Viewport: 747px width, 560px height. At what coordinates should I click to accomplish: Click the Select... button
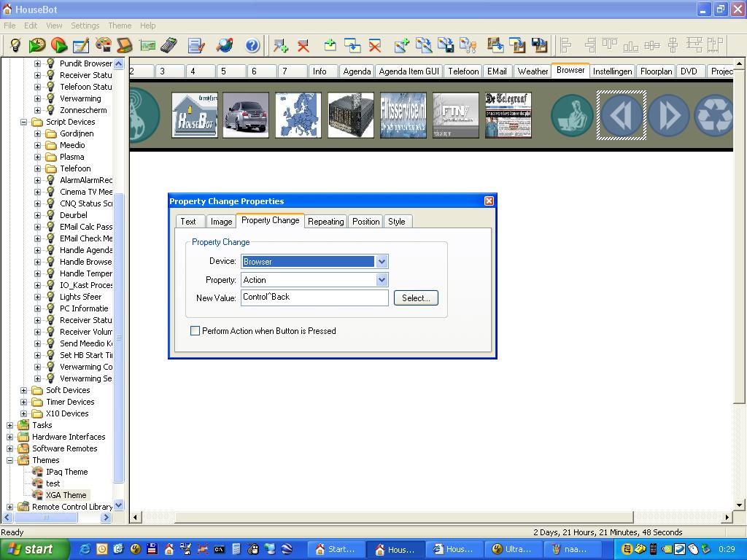(416, 298)
